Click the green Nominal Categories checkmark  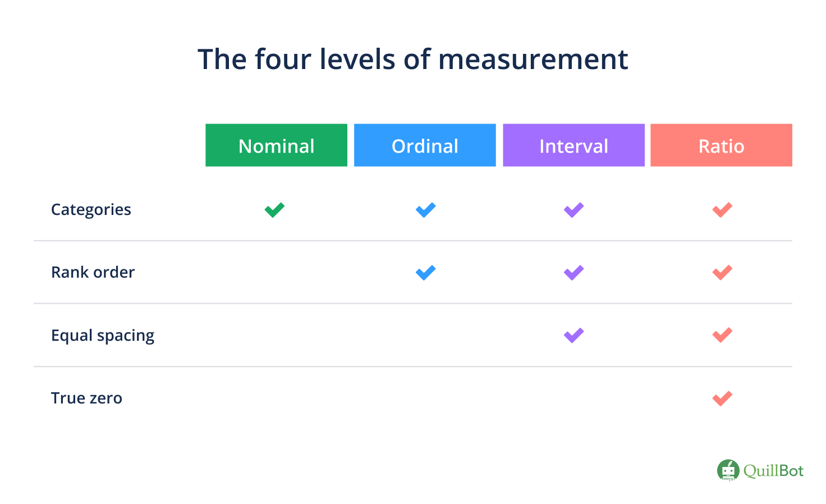pos(274,210)
